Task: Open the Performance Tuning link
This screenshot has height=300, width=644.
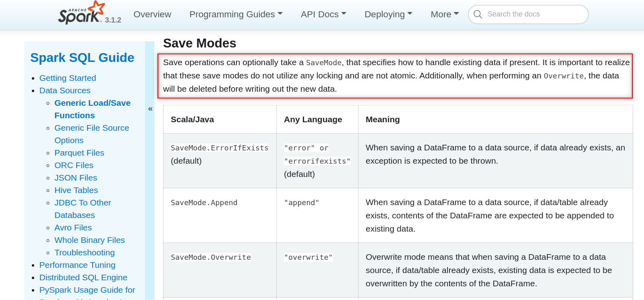Action: (x=77, y=265)
